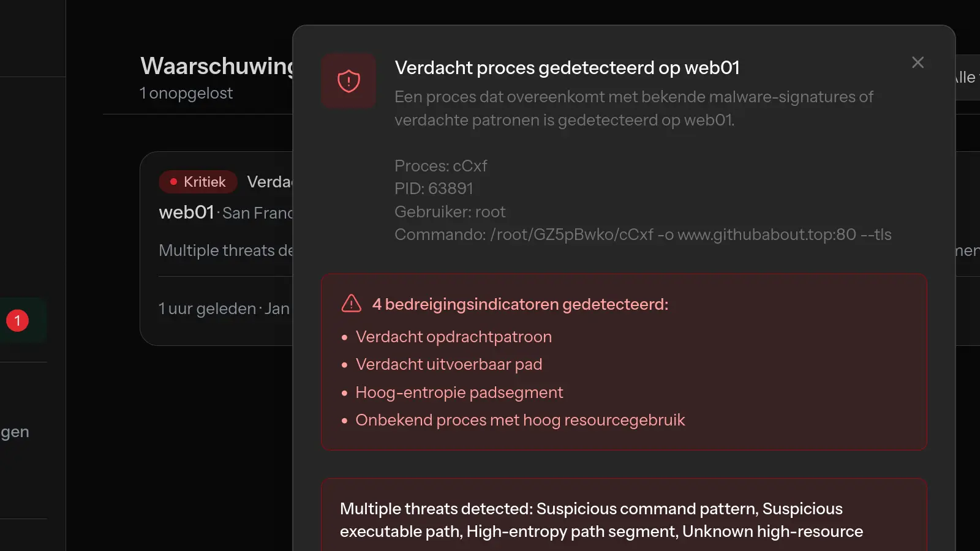The height and width of the screenshot is (551, 980).
Task: Click the PID 63891 value
Action: pos(434,189)
